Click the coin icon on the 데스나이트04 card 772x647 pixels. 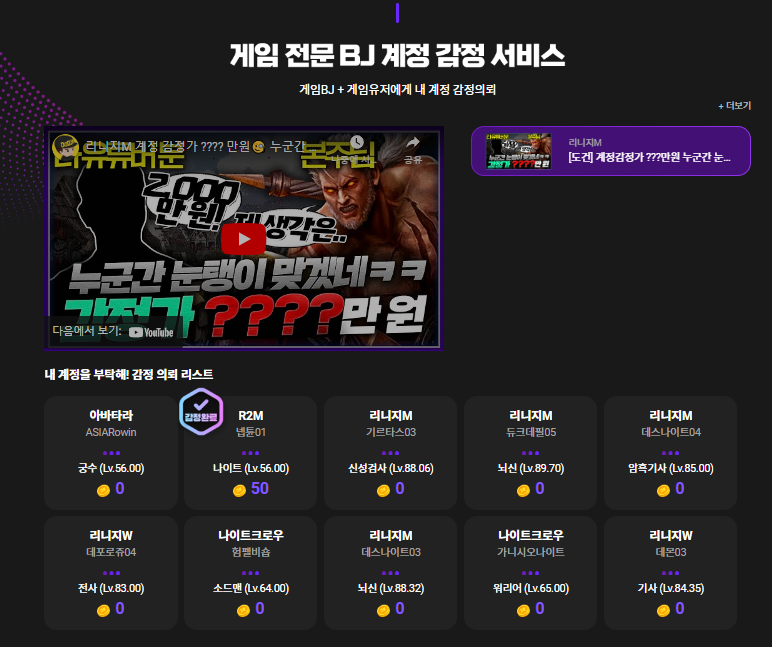click(x=663, y=490)
